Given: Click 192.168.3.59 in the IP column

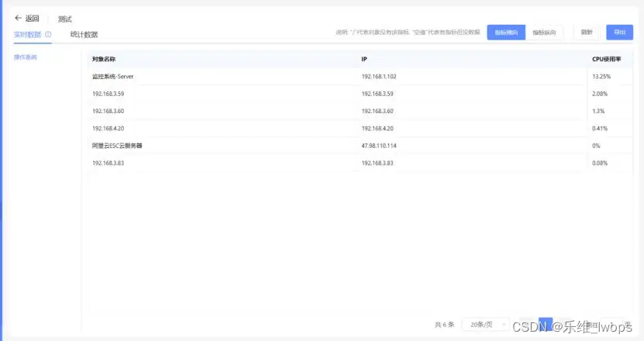Looking at the screenshot, I should point(377,94).
